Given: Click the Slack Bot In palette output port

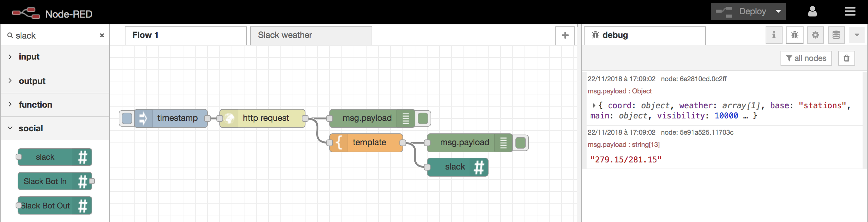Looking at the screenshot, I should click(x=92, y=181).
